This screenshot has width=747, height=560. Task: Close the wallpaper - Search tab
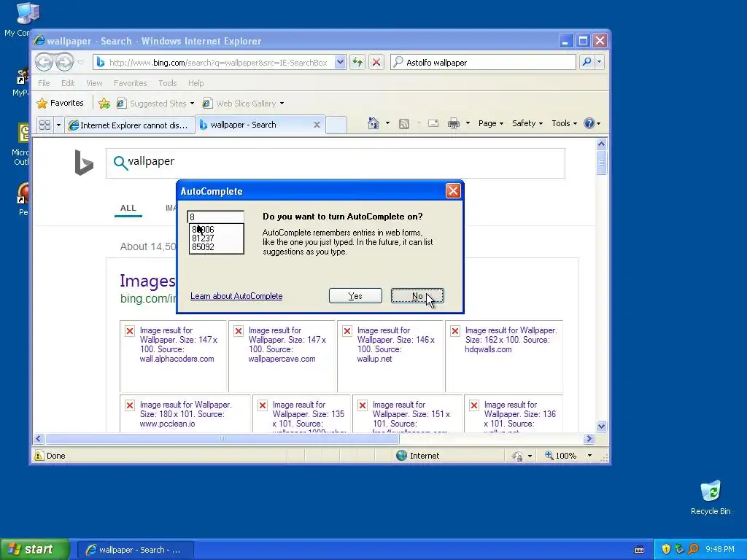[317, 125]
